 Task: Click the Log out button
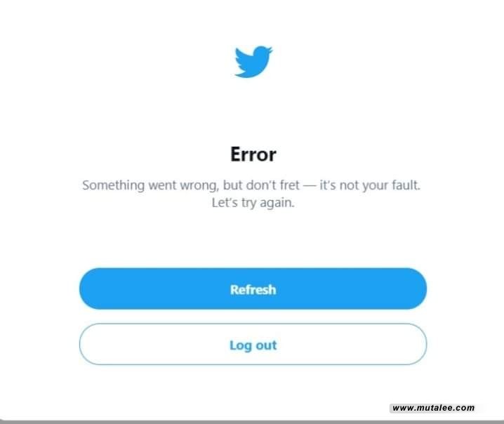(253, 344)
